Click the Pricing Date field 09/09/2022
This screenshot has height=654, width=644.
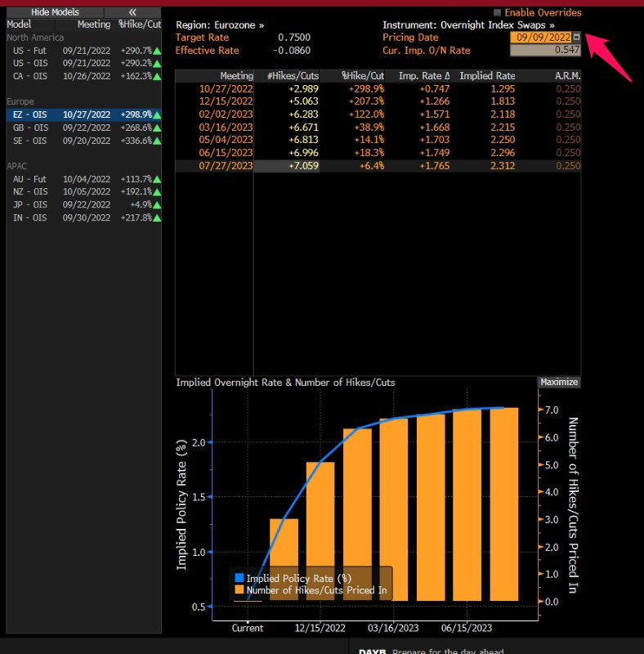(x=541, y=37)
